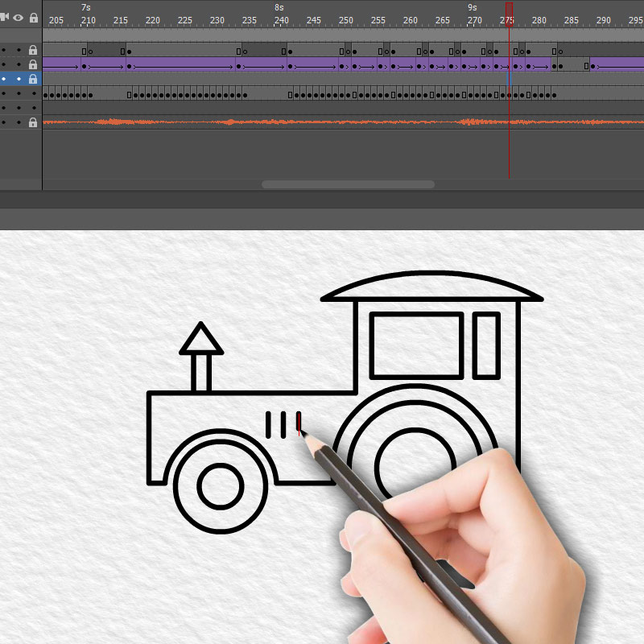Attach the purple tween layer to camera via its dot
This screenshot has height=644, width=644.
pos(4,64)
